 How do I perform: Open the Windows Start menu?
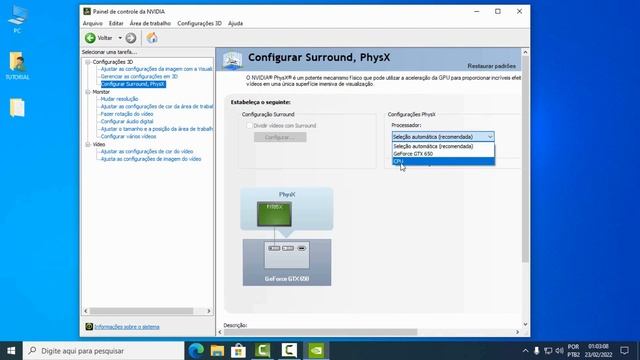pos(11,351)
